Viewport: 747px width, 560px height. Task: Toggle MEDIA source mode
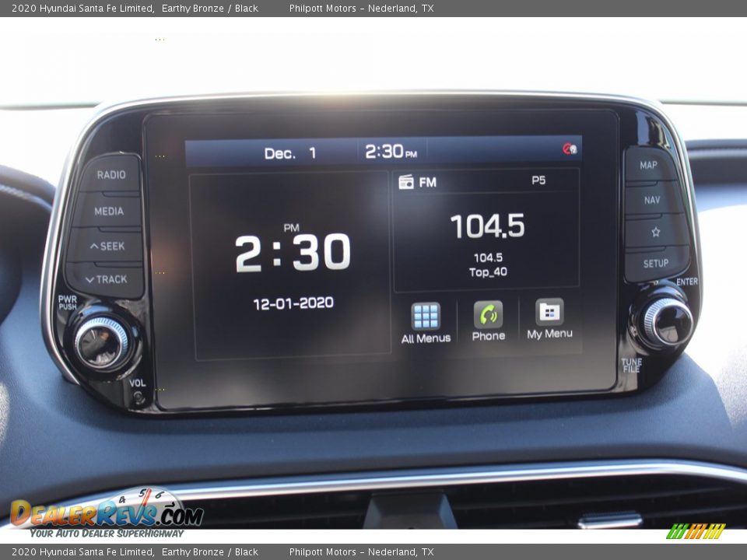109,211
